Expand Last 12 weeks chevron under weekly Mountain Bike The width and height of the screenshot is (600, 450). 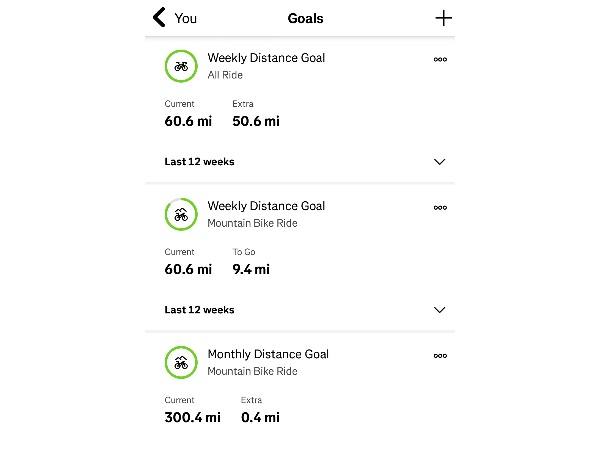[439, 310]
